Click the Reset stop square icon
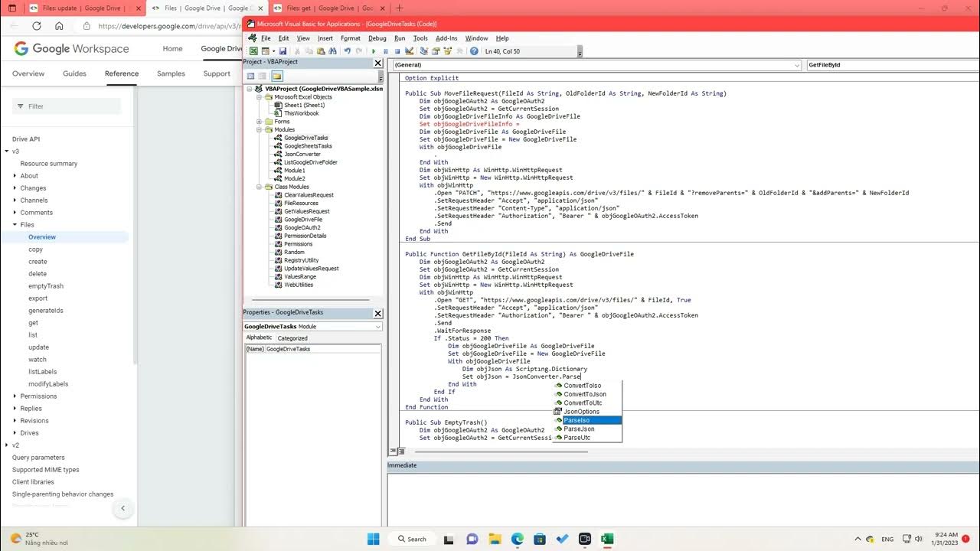The width and height of the screenshot is (980, 551). pos(397,51)
